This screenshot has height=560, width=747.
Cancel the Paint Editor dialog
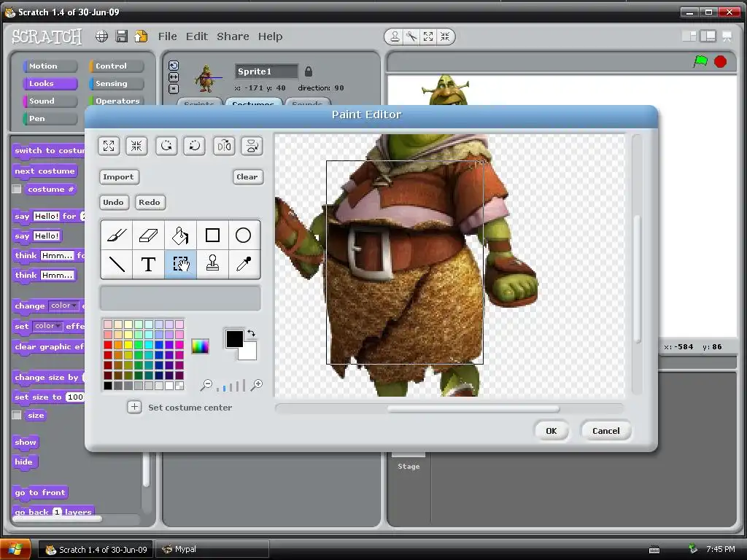606,431
